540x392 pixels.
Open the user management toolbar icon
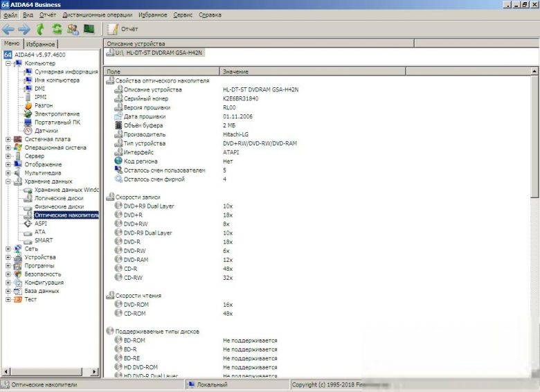[x=73, y=29]
